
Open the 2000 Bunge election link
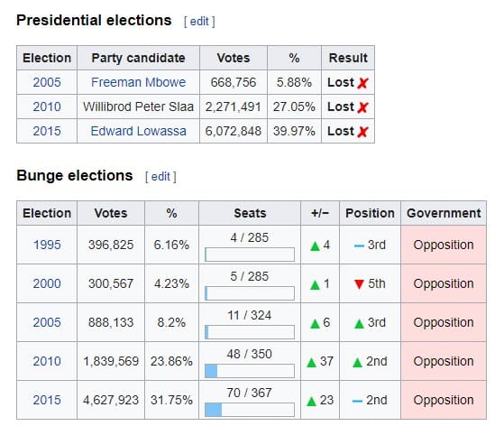(47, 283)
